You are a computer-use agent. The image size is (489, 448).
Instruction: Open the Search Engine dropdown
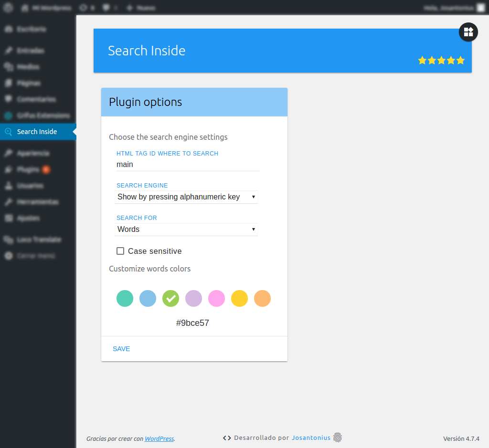[186, 197]
